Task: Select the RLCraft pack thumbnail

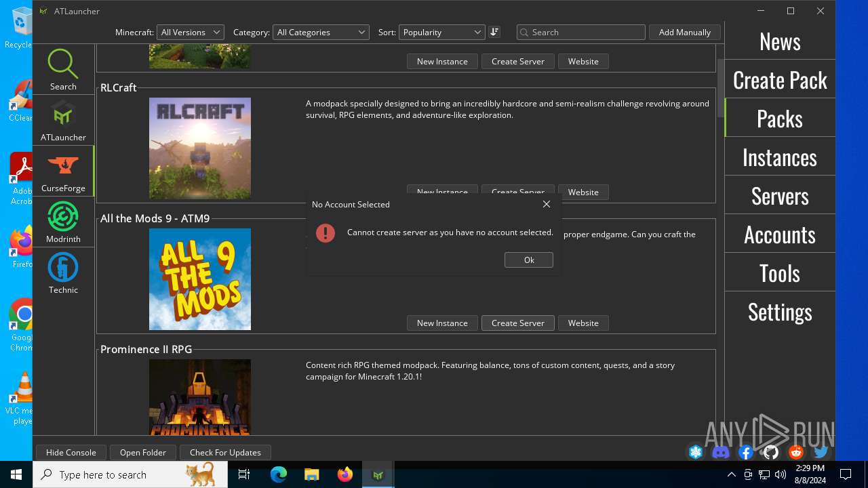Action: pos(200,148)
